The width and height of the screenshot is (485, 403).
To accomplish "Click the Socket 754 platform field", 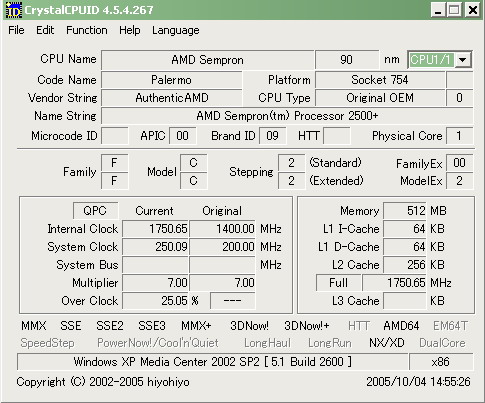I will [380, 80].
